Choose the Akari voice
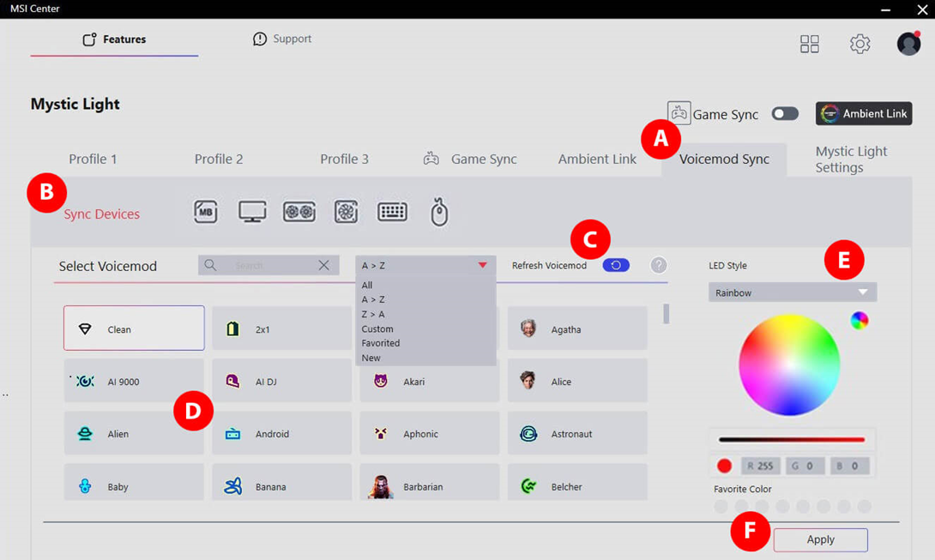 (430, 381)
